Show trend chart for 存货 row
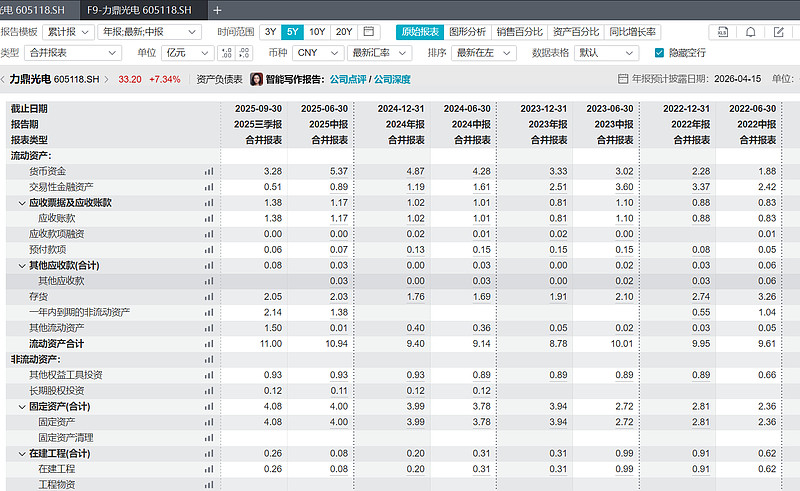This screenshot has height=491, width=800. pos(209,297)
